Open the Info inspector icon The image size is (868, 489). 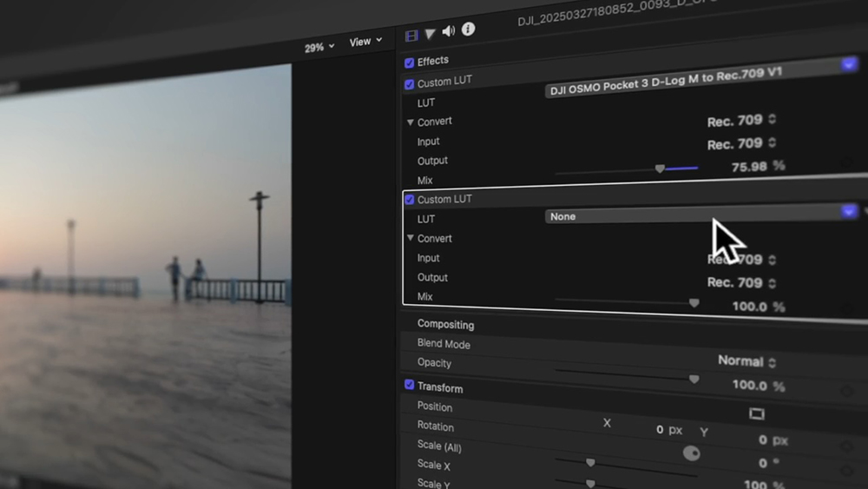[469, 29]
